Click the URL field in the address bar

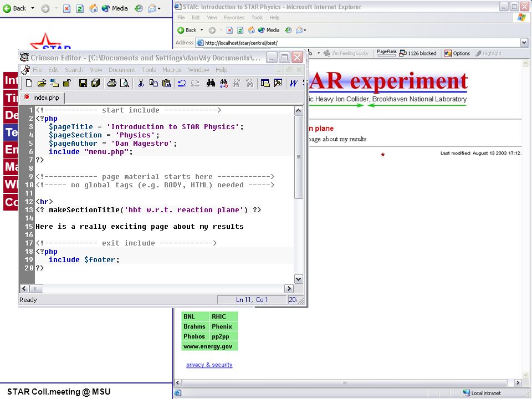pos(358,43)
